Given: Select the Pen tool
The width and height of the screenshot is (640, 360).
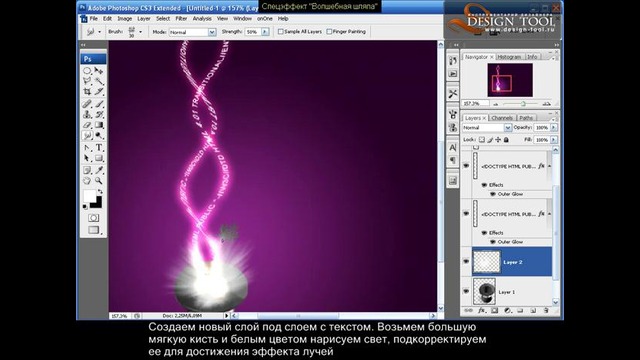Looking at the screenshot, I should [87, 148].
